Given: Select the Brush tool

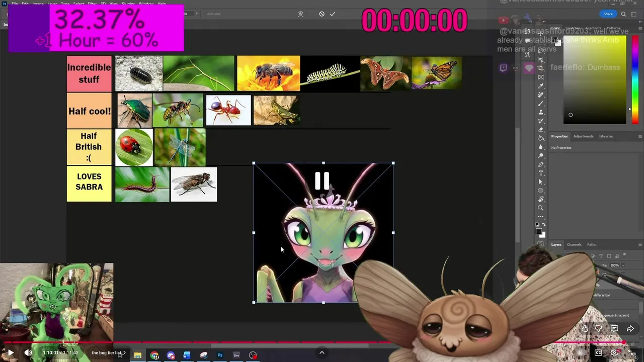Looking at the screenshot, I should coord(541,103).
